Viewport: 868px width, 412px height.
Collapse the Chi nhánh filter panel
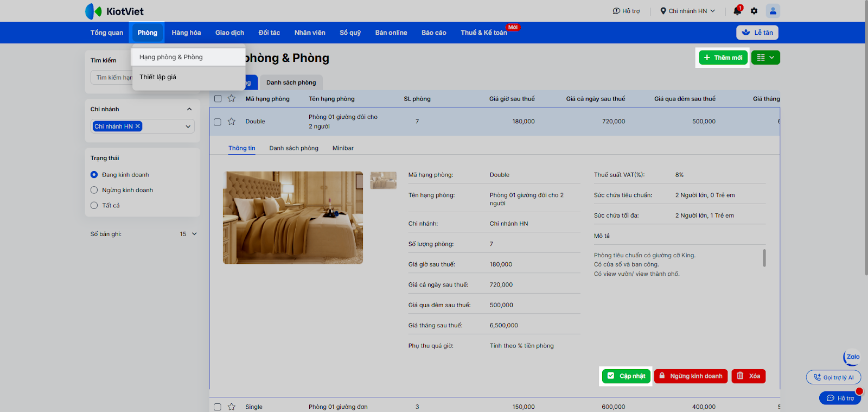point(189,109)
